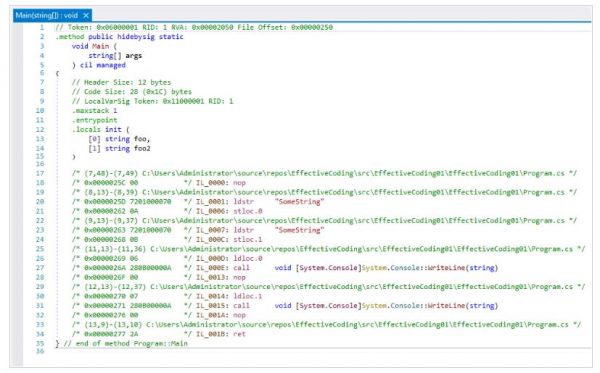Screen dimensions: 600x373
Task: Click the ldloc.0 opcode at IL_000D
Action: 248,258
